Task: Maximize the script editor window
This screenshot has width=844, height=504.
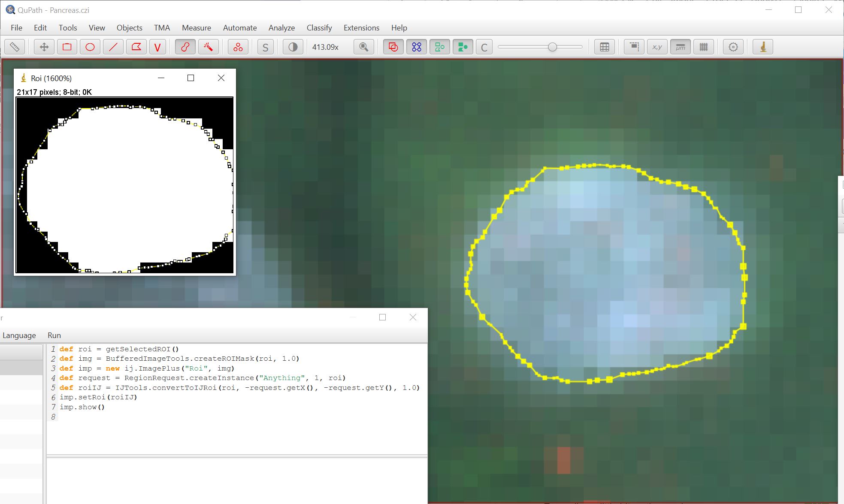Action: [x=383, y=317]
